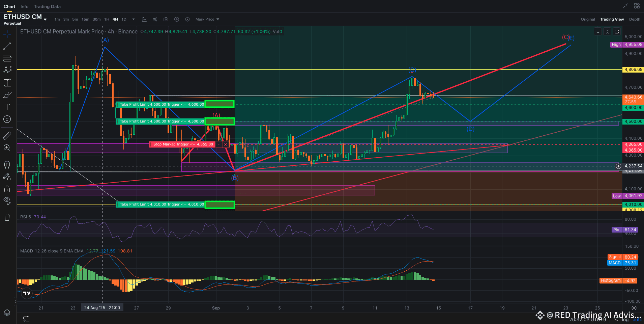Screen dimensions: 644x324
Task: Hide all drawings with eye icon
Action: (x=7, y=200)
